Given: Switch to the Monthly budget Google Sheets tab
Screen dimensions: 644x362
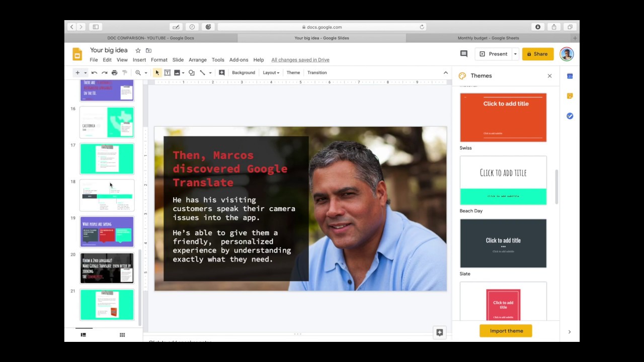Looking at the screenshot, I should coord(488,38).
